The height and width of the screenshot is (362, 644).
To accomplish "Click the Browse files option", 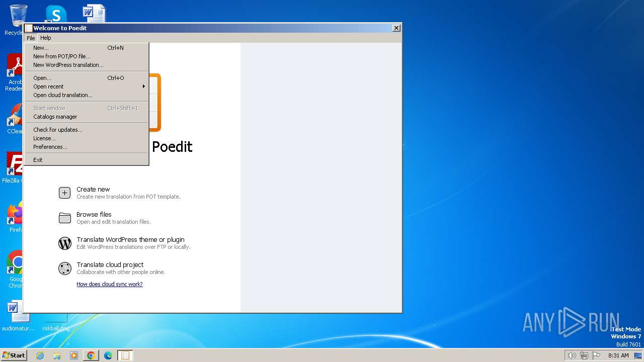I will pos(105,218).
